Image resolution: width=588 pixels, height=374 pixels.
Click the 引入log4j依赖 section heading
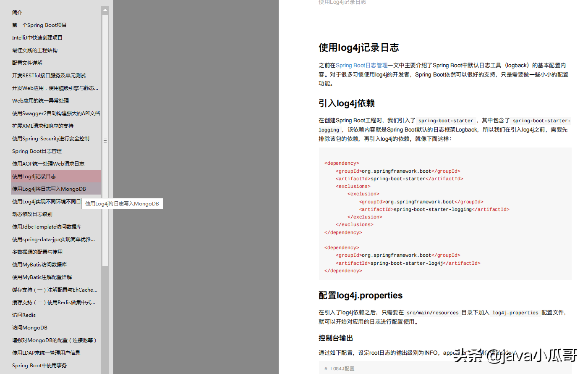pyautogui.click(x=347, y=103)
